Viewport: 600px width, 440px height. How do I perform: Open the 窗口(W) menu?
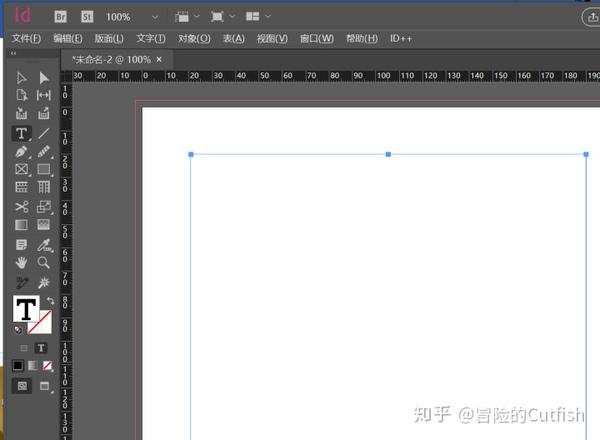pyautogui.click(x=317, y=38)
